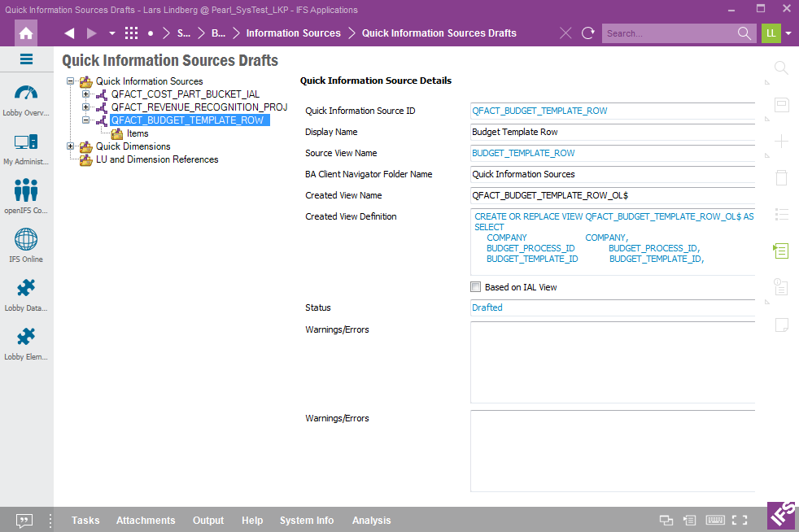
Task: Go back with the left arrow
Action: click(x=69, y=33)
